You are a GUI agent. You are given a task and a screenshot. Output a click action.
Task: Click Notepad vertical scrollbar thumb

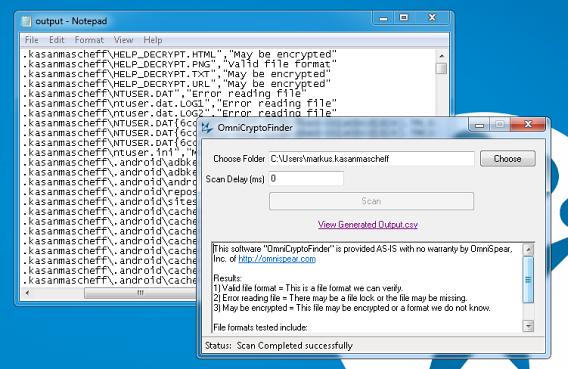pos(441,68)
